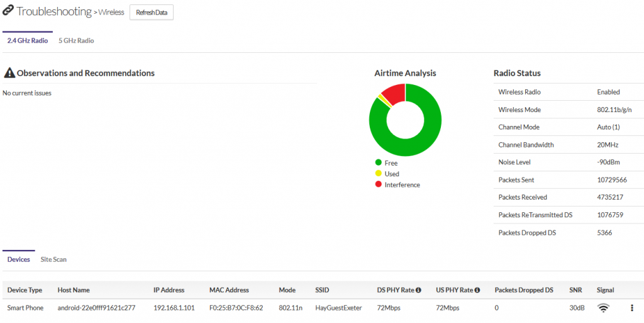Select the Devices tab
Viewport: 644px width, 323px height.
[x=18, y=259]
